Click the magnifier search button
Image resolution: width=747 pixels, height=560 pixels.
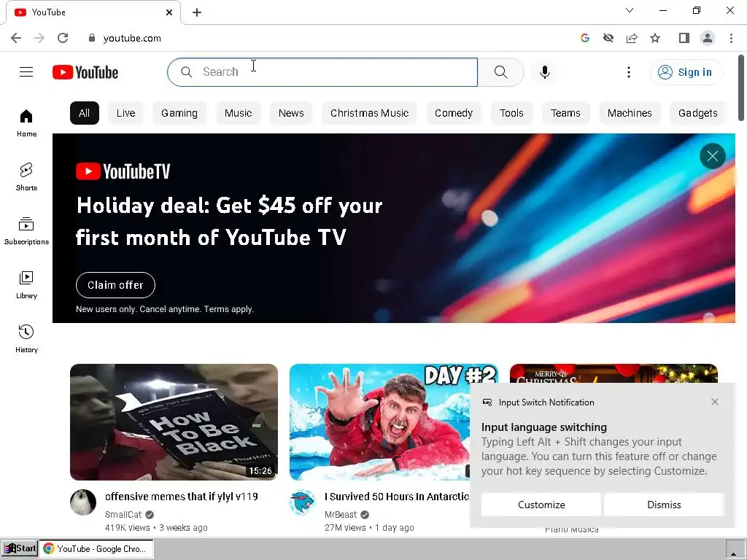coord(500,72)
